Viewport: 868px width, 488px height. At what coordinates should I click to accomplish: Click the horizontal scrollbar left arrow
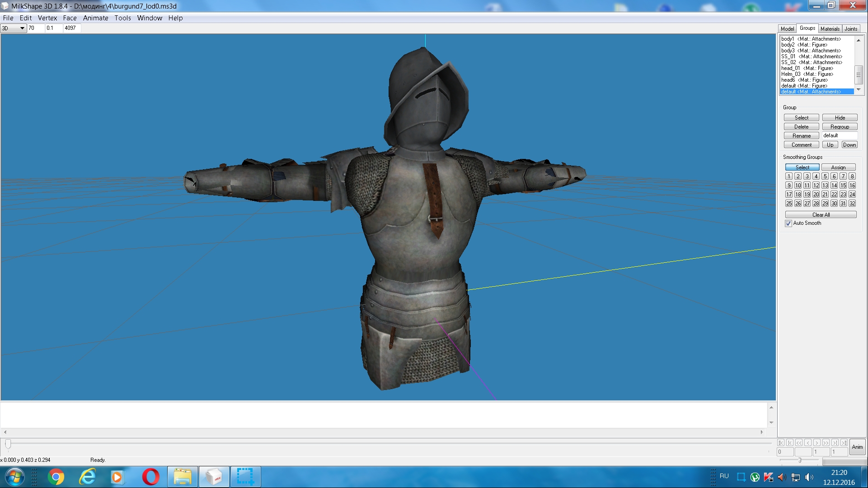[5, 432]
